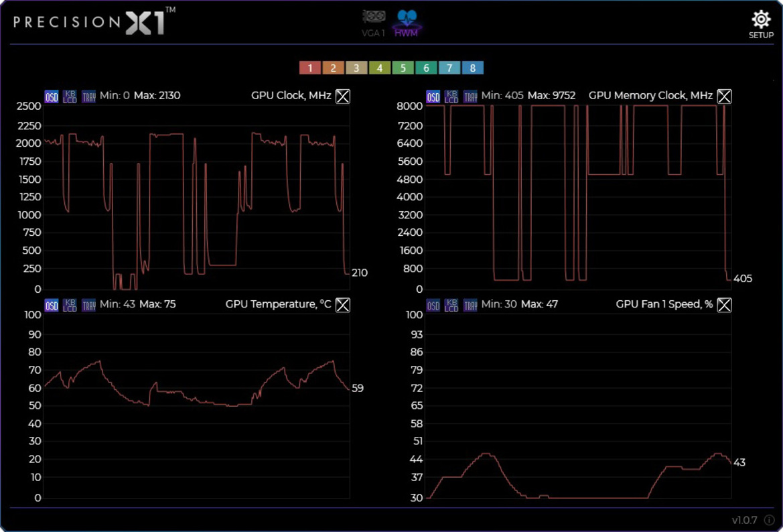Toggle OSD for GPU Clock graph
The width and height of the screenshot is (783, 532).
tap(52, 96)
